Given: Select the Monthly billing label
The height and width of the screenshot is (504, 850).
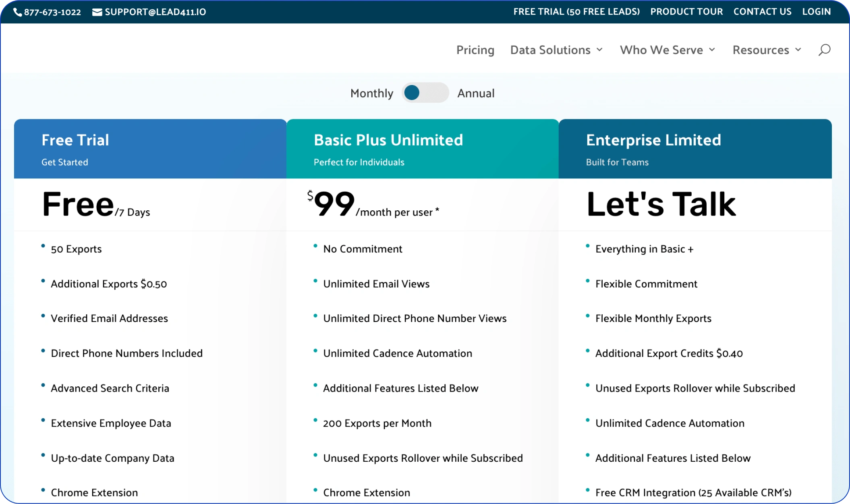Looking at the screenshot, I should 371,93.
